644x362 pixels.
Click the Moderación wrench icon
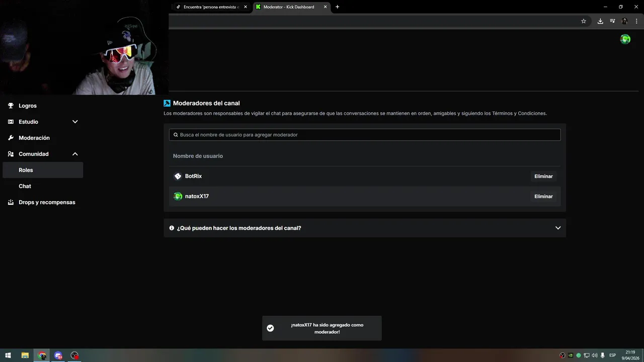coord(11,138)
